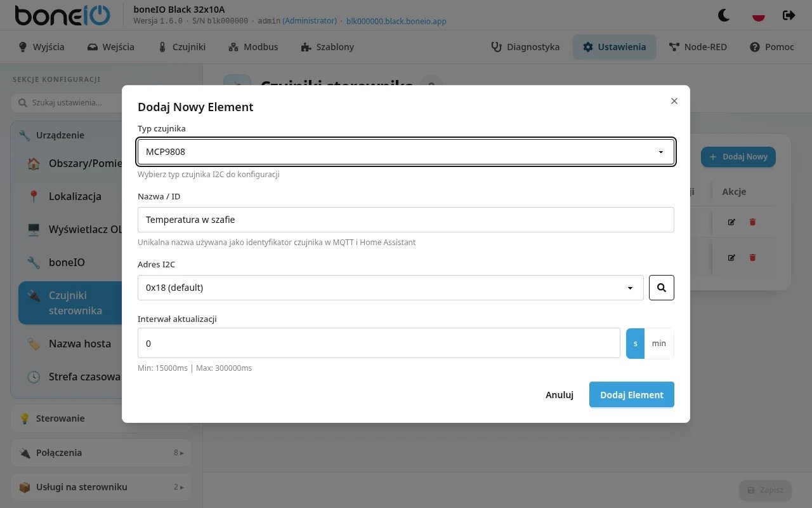Open the Czujniki tab

pos(181,47)
